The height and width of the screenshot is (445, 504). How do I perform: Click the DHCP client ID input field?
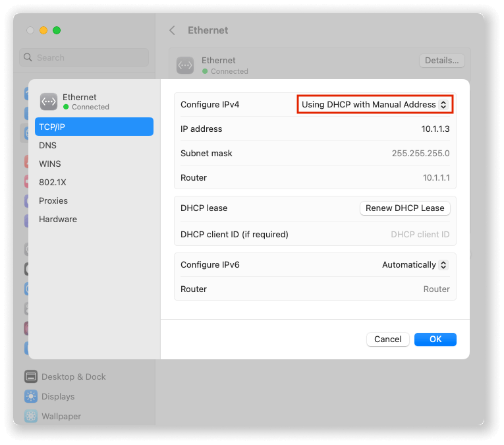[420, 235]
